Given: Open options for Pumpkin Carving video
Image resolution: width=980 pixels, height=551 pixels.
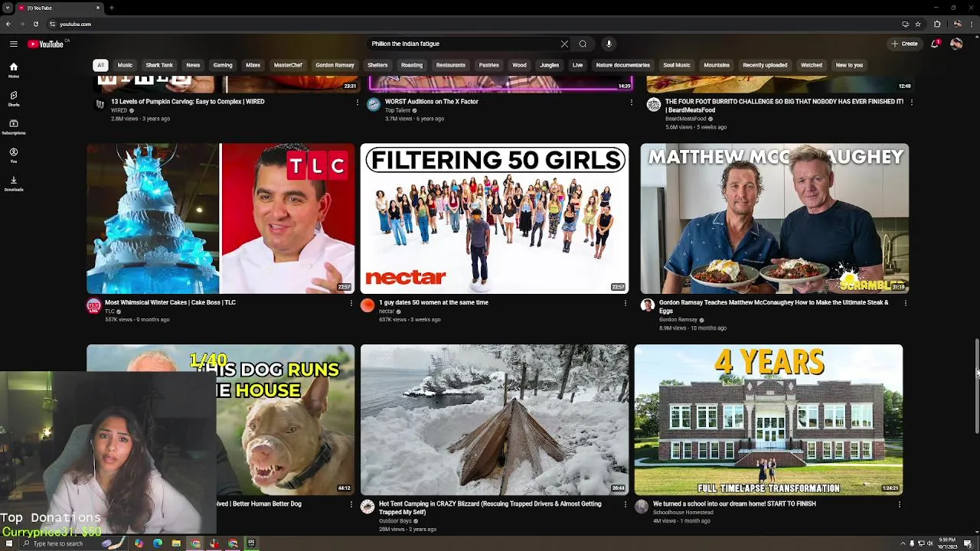Looking at the screenshot, I should [358, 102].
